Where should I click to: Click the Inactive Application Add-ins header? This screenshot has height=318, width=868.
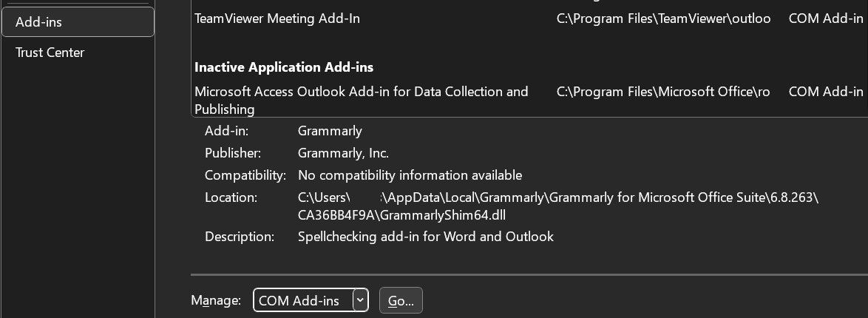point(283,67)
